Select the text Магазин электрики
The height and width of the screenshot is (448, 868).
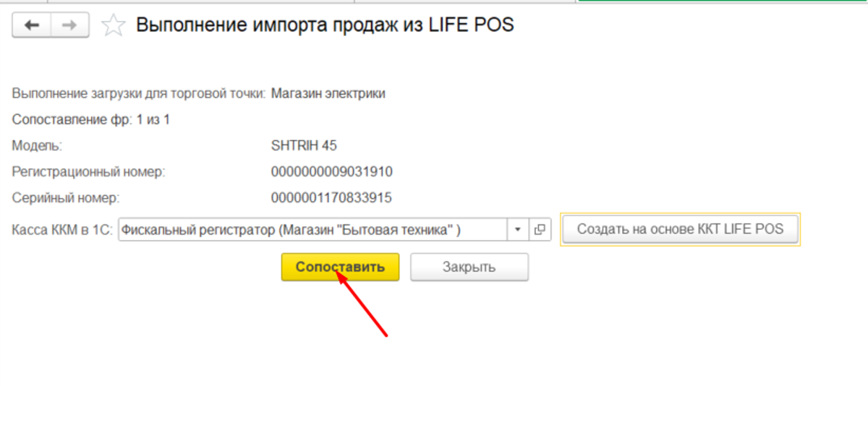point(328,93)
